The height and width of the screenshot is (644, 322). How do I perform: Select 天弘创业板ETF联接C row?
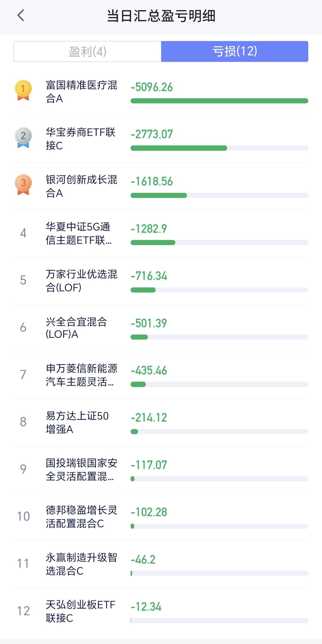[x=161, y=611]
